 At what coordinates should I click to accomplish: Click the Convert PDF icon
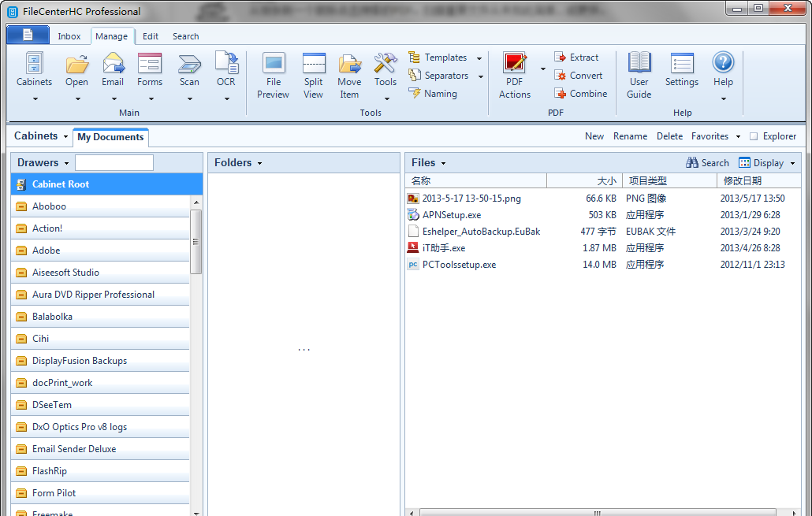coord(560,75)
